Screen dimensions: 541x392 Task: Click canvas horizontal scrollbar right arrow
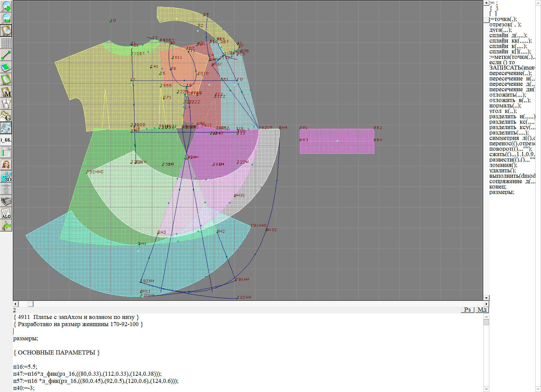(486, 304)
